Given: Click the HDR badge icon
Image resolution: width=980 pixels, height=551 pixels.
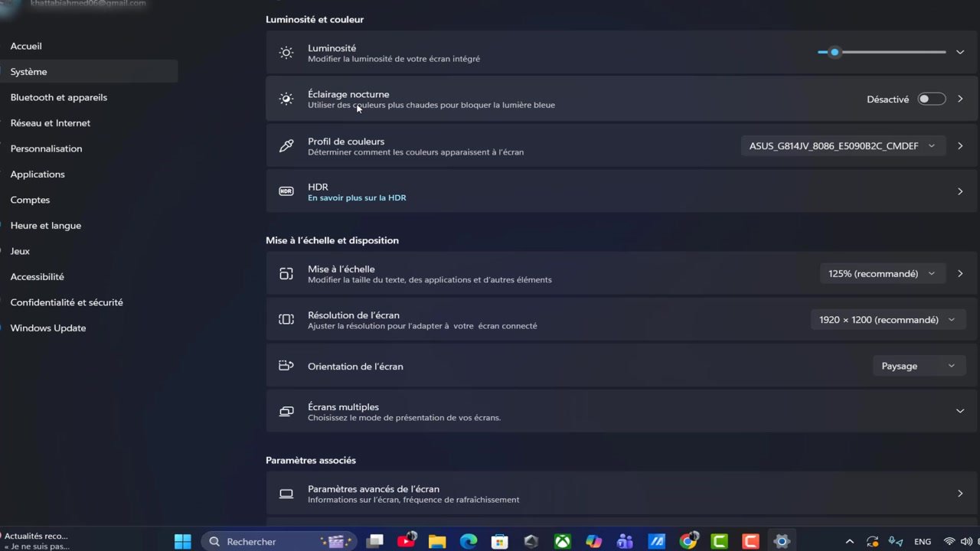Looking at the screenshot, I should pyautogui.click(x=286, y=191).
